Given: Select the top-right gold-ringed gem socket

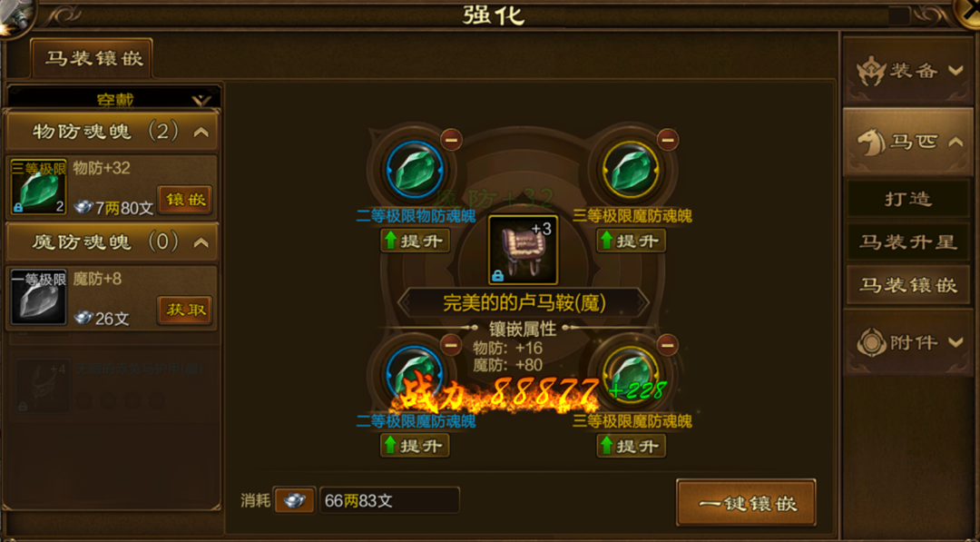Looking at the screenshot, I should point(631,170).
